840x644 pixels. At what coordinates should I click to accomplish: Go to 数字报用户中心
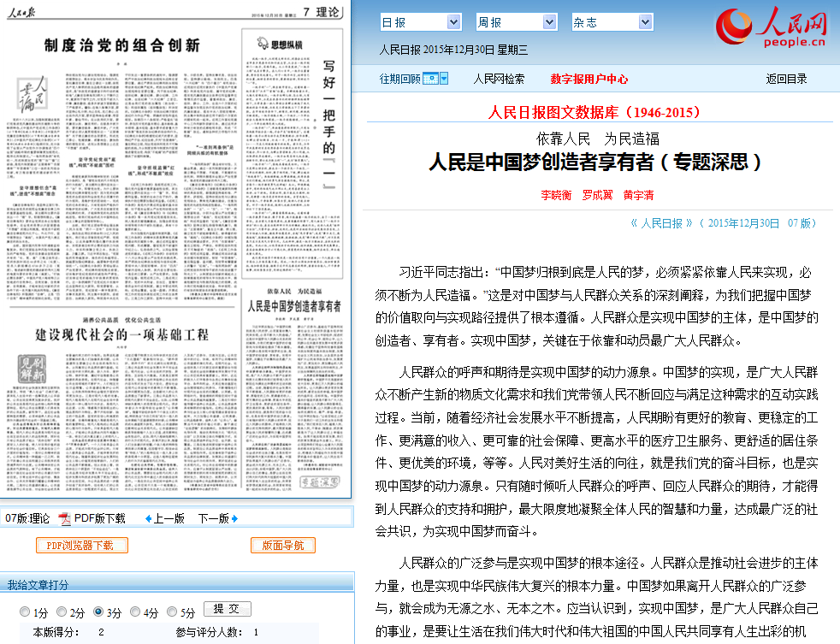click(x=589, y=79)
